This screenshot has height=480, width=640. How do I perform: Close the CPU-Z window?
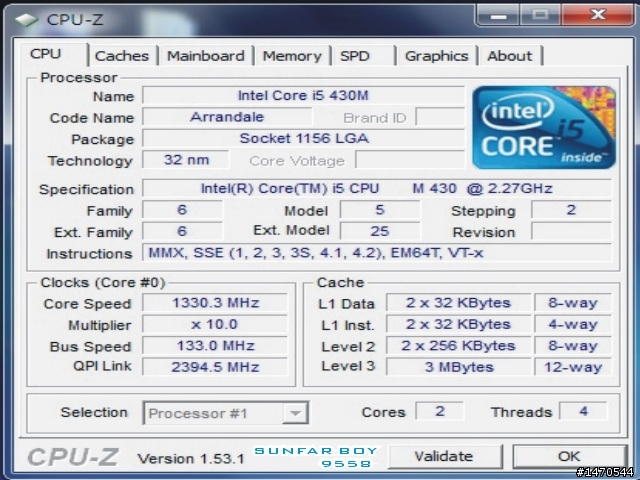click(598, 16)
